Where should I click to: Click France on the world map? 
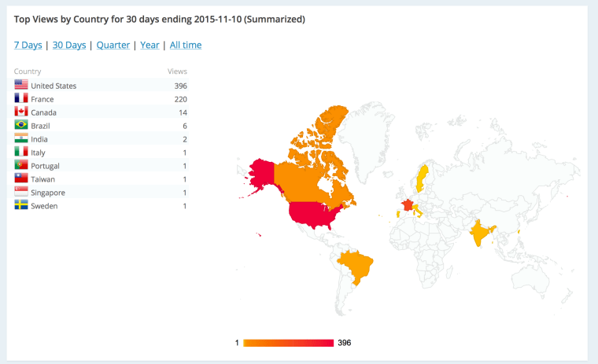click(408, 205)
